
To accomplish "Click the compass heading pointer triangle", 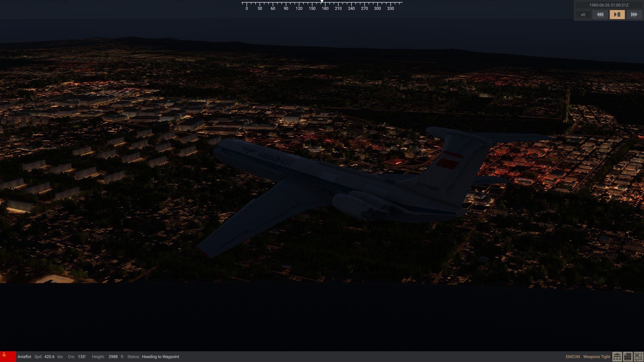I will pos(322,1).
